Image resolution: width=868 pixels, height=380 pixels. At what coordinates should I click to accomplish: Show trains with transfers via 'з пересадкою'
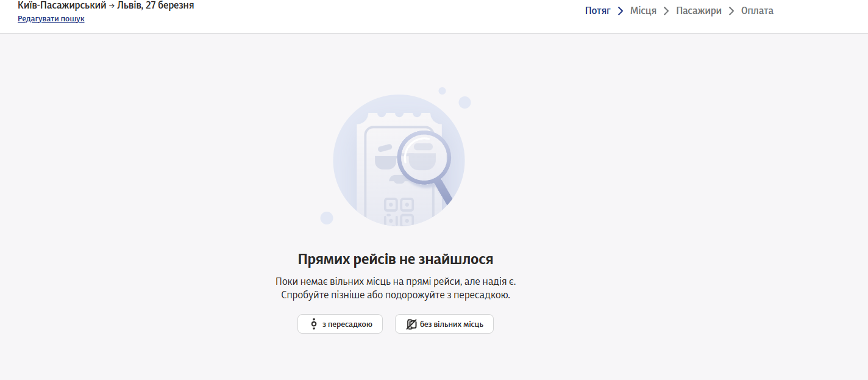coord(340,324)
